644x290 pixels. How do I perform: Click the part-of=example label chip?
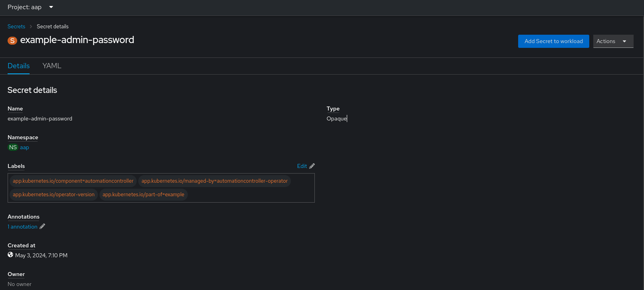click(x=143, y=195)
